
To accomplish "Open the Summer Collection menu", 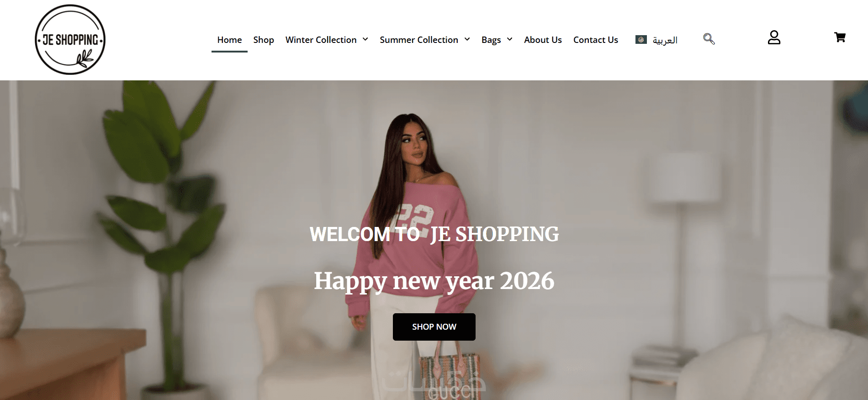I will point(419,40).
